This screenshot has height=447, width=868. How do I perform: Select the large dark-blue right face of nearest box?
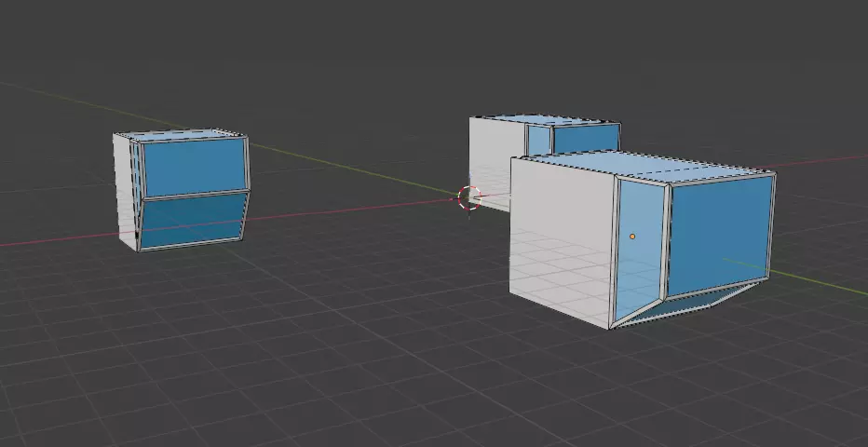click(x=720, y=235)
